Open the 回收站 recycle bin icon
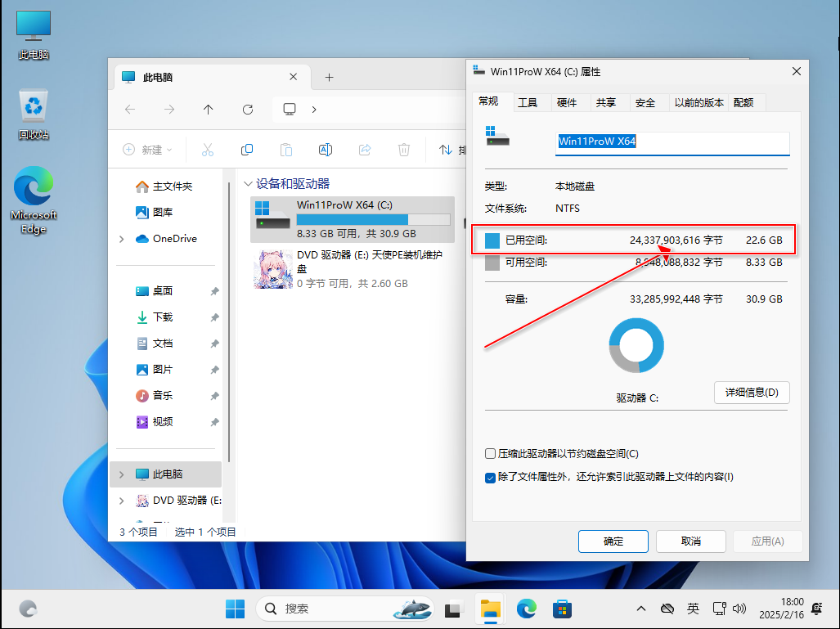This screenshot has height=629, width=840. point(34,115)
